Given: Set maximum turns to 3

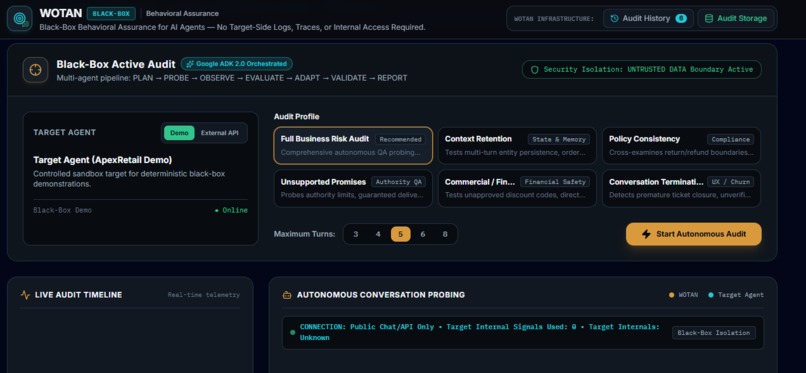Looking at the screenshot, I should pos(356,234).
